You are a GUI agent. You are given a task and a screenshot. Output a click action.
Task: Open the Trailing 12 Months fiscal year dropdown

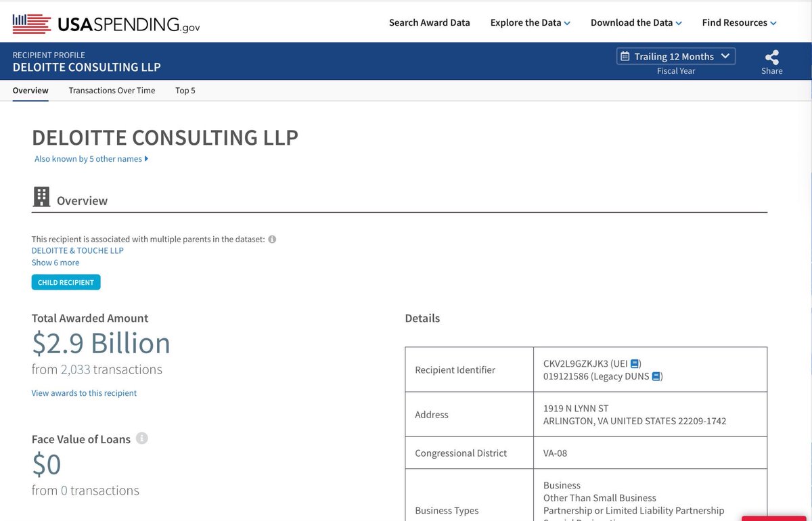point(676,56)
